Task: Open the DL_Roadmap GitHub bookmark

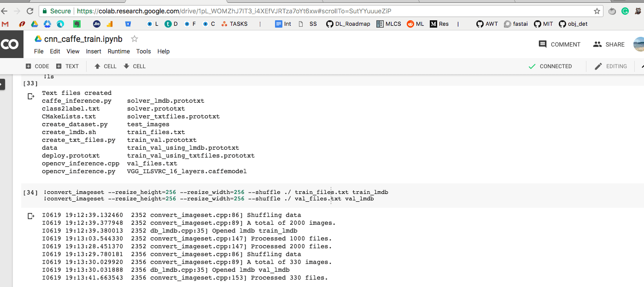Action: pos(348,24)
